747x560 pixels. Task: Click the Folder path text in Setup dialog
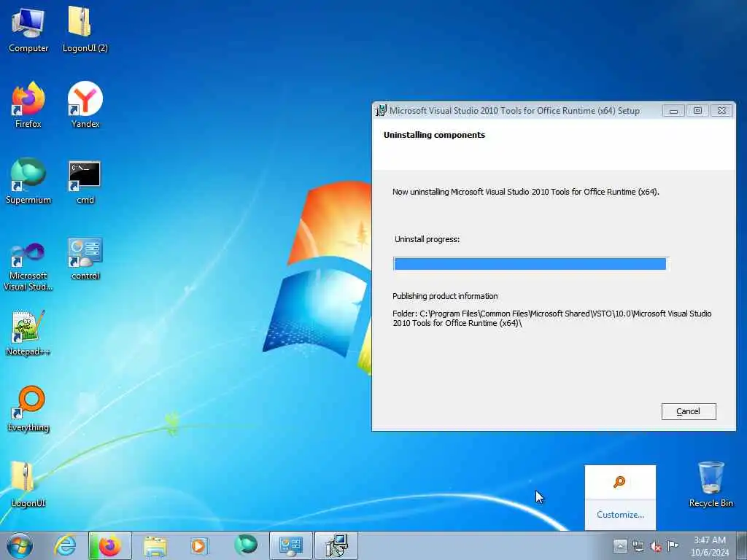tap(551, 318)
